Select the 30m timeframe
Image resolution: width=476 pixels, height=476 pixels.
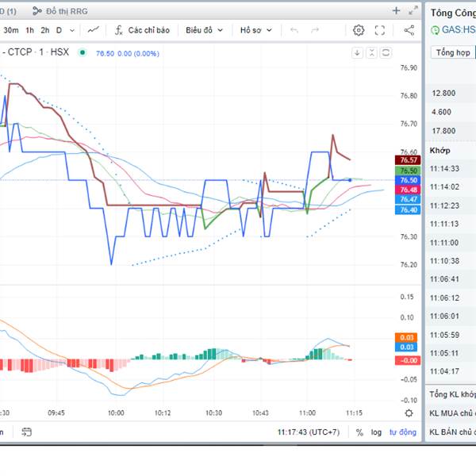tap(11, 30)
